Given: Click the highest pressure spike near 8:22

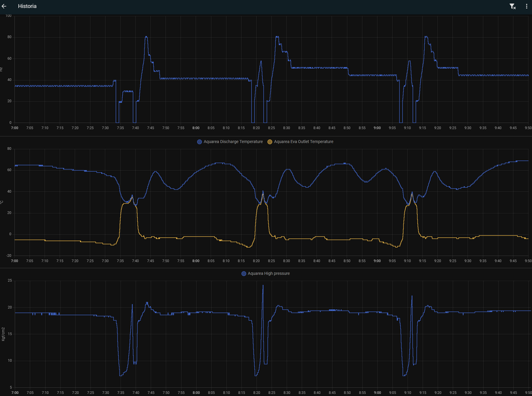Looking at the screenshot, I should tap(263, 286).
